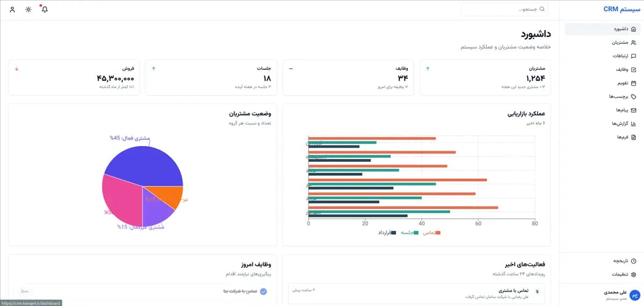Image resolution: width=644 pixels, height=306 pixels.
Task: Click the ۲ ساعت پیش activity timestamp
Action: point(304,290)
